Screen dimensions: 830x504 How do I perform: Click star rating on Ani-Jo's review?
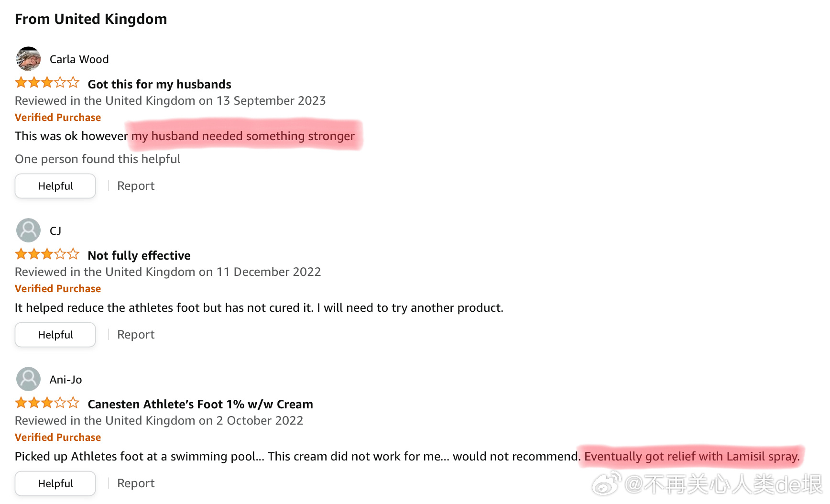[47, 403]
